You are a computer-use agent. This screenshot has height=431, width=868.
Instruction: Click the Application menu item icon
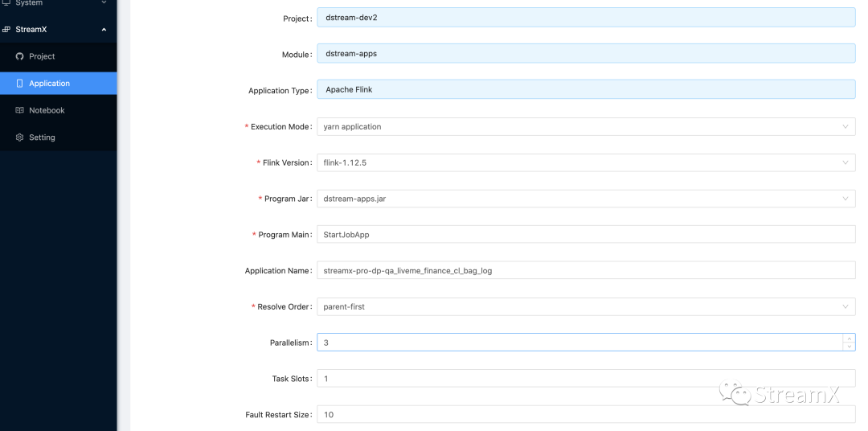click(x=20, y=84)
